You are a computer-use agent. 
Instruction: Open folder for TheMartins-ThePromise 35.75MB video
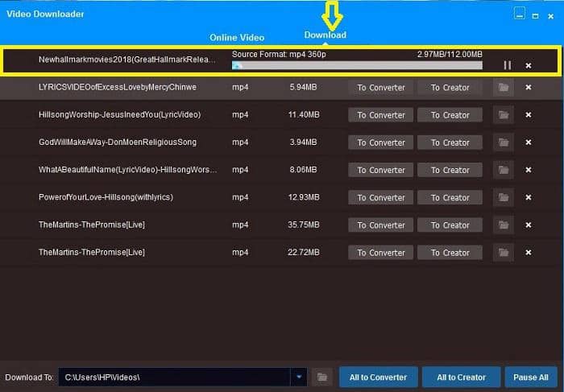(504, 225)
